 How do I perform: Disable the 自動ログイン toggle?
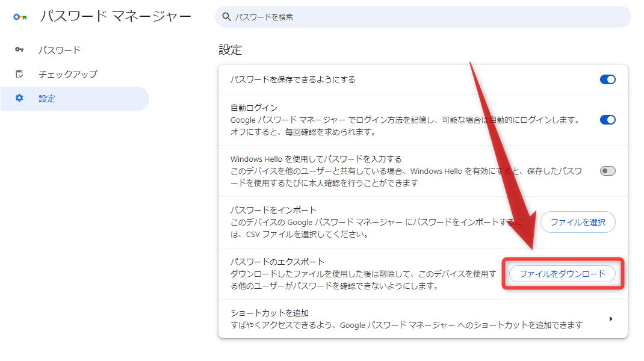pyautogui.click(x=607, y=120)
